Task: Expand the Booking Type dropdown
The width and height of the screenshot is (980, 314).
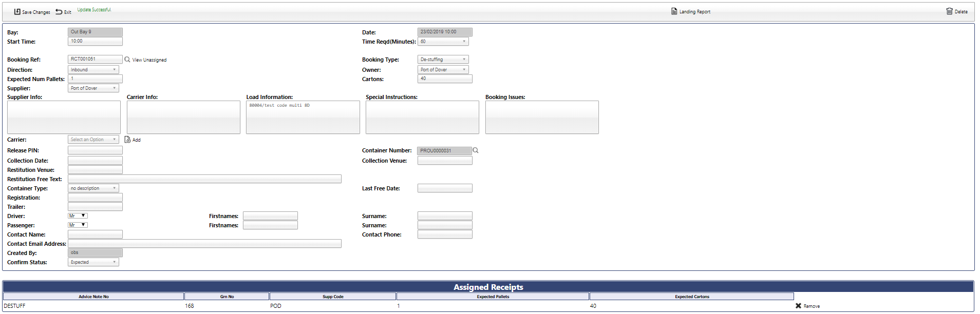Action: click(x=443, y=60)
